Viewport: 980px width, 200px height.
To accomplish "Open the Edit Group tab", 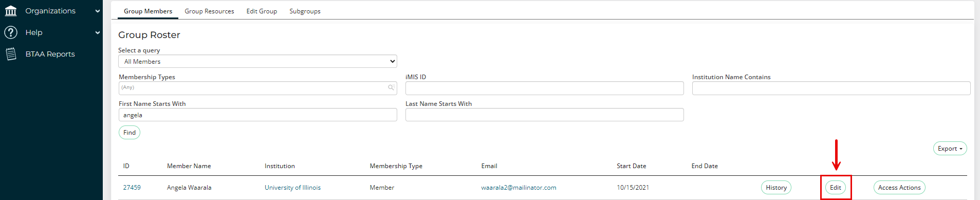I will (x=262, y=11).
